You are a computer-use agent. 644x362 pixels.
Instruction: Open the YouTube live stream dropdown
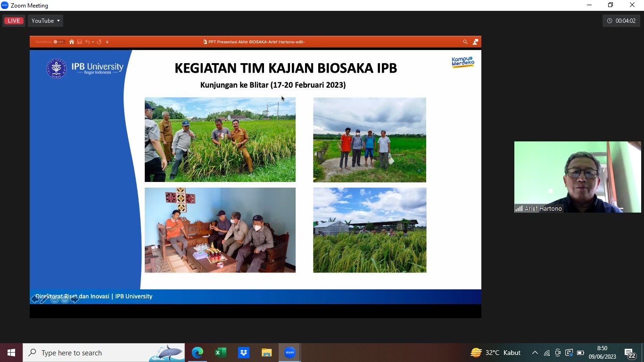coord(45,21)
